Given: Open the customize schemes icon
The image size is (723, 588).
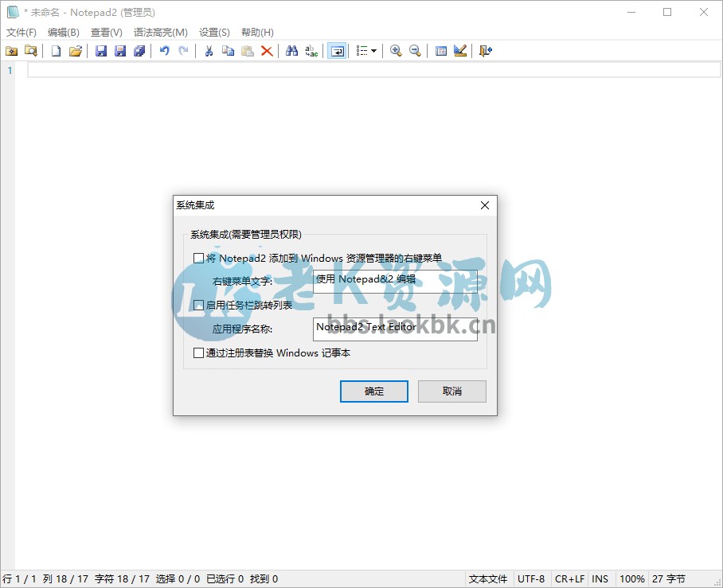Looking at the screenshot, I should 460,51.
